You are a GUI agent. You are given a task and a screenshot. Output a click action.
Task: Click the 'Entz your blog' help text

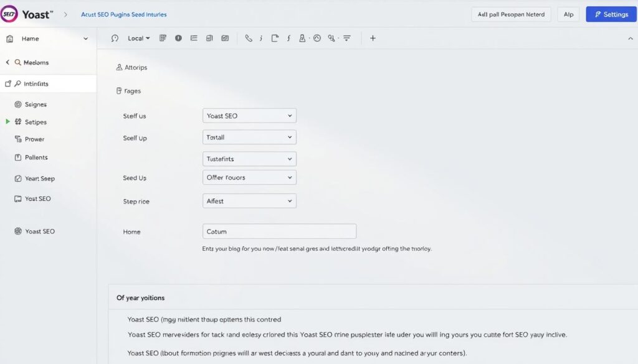pos(317,249)
